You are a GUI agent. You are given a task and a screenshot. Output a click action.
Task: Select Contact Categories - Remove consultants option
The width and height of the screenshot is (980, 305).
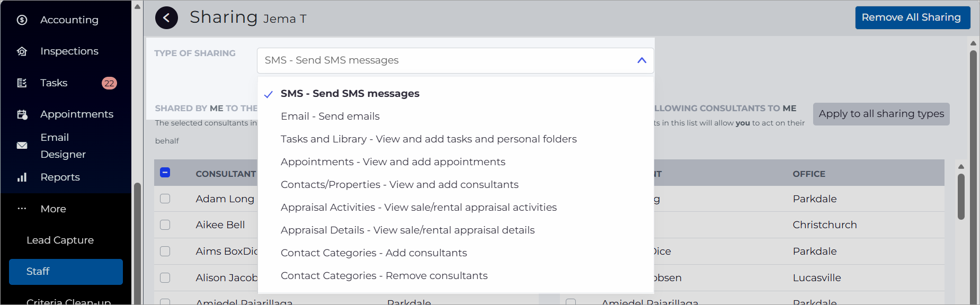click(384, 276)
